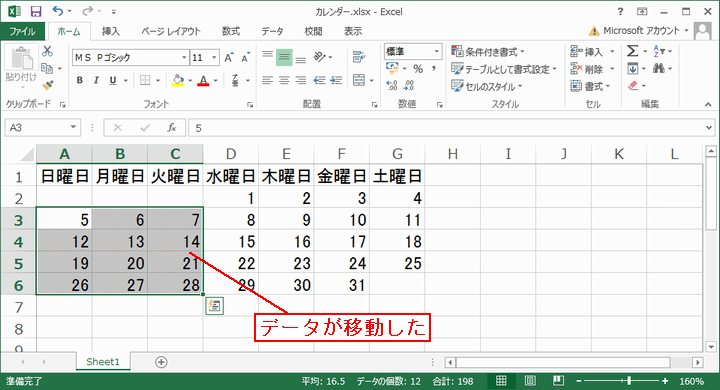This screenshot has width=720, height=390.
Task: Expand the formula bar chevron
Action: (x=709, y=128)
